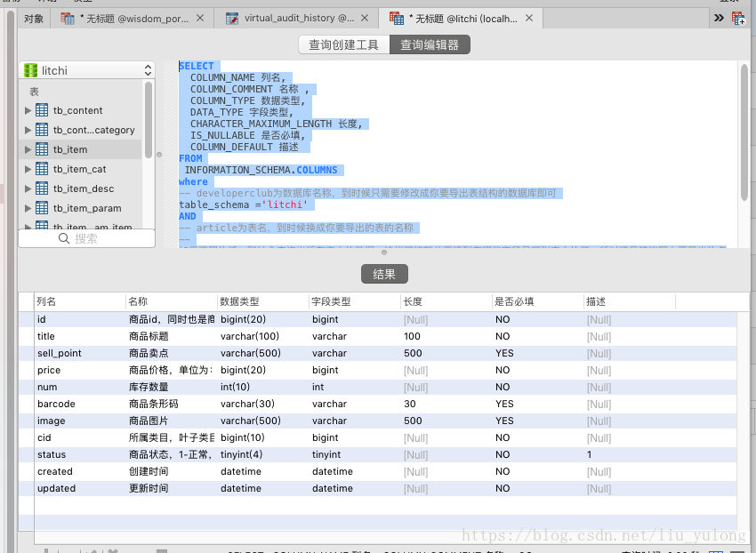
Task: Select the 查询编辑器 button
Action: pyautogui.click(x=430, y=44)
